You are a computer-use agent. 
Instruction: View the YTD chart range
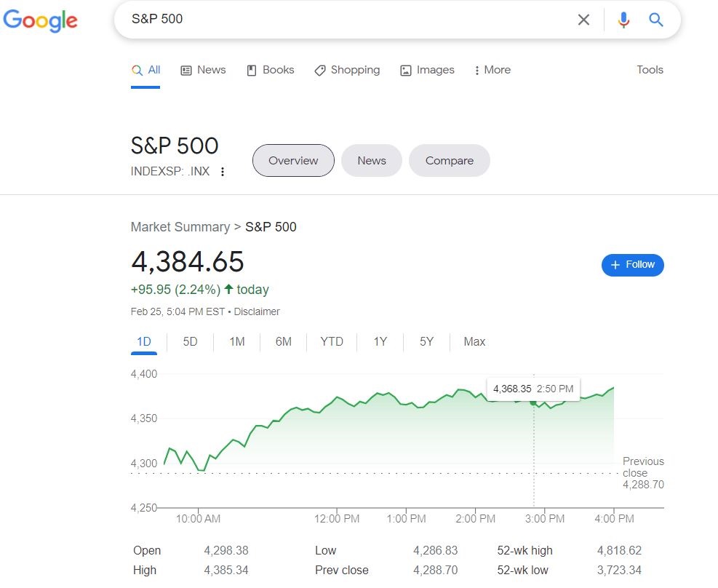pyautogui.click(x=331, y=341)
